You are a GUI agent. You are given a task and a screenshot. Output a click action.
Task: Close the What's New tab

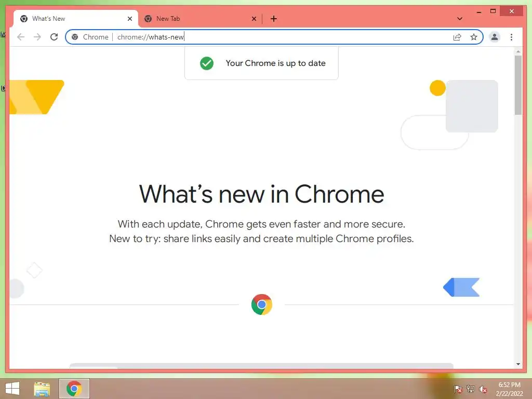point(129,19)
